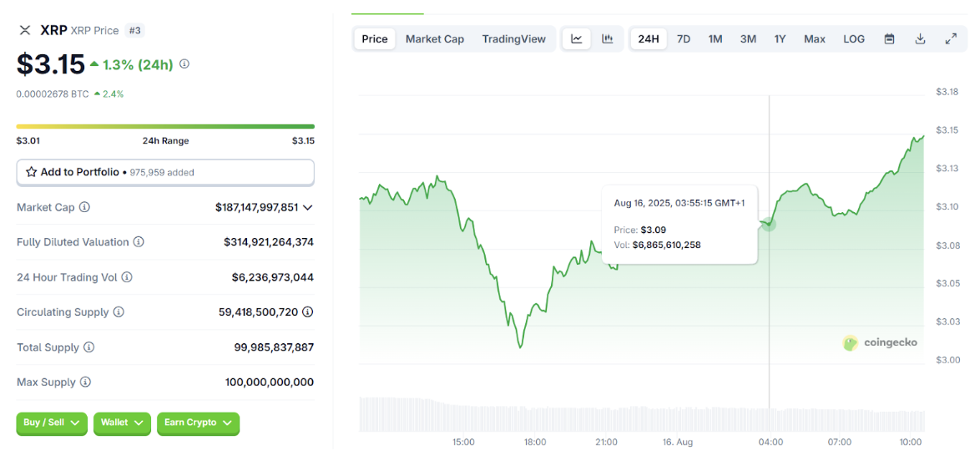Viewport: 980px width, 461px height.
Task: Click the highlighted price point on chart
Action: click(769, 224)
